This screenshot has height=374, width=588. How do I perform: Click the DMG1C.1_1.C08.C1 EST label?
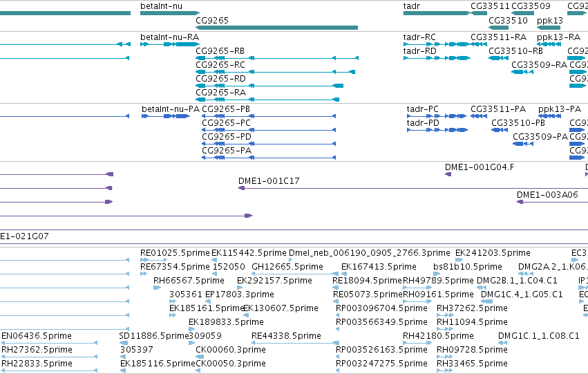point(539,337)
